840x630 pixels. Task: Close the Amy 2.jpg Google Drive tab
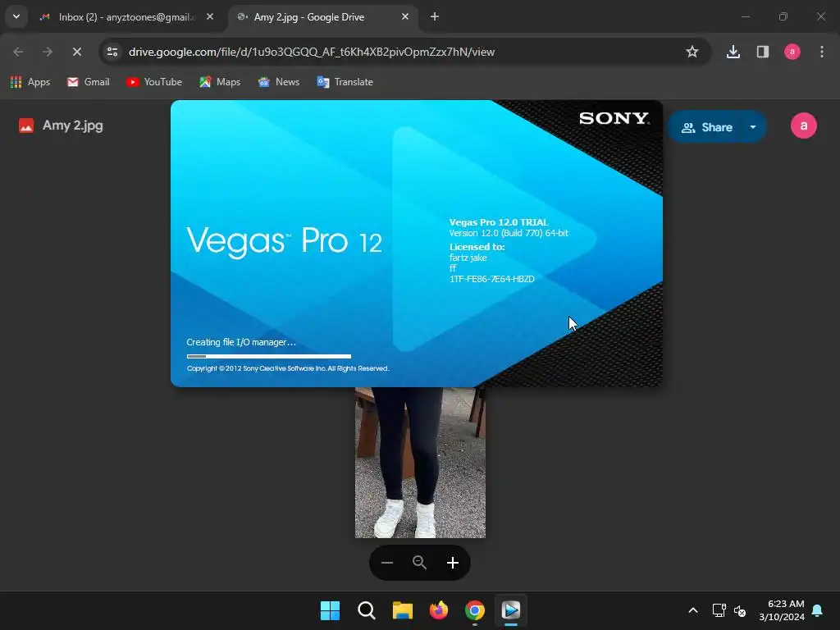click(405, 16)
